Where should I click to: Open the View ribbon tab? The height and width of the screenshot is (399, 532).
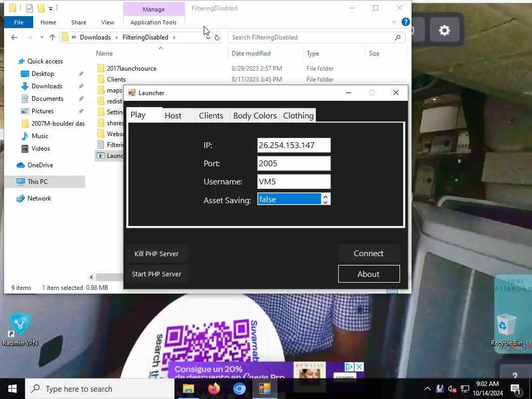tap(108, 22)
